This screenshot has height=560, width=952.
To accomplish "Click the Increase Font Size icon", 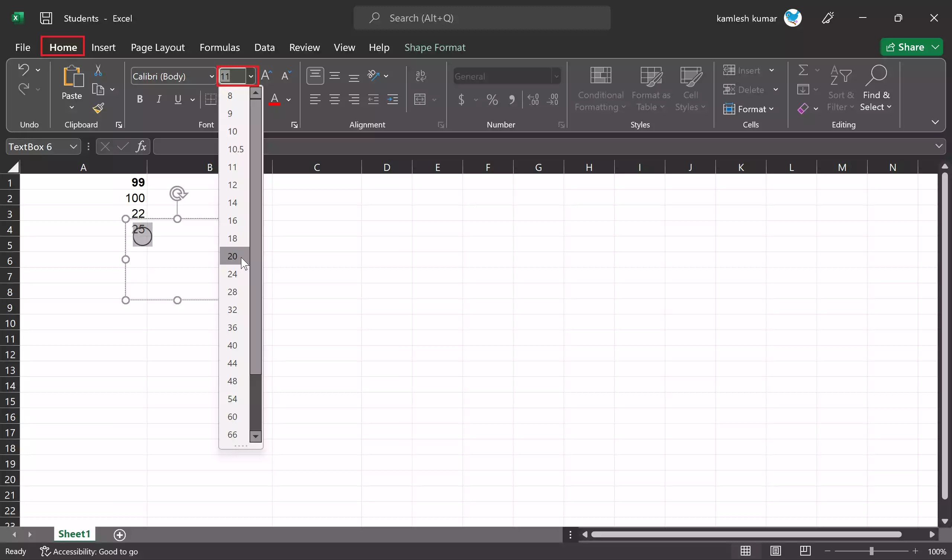I will coord(266,75).
